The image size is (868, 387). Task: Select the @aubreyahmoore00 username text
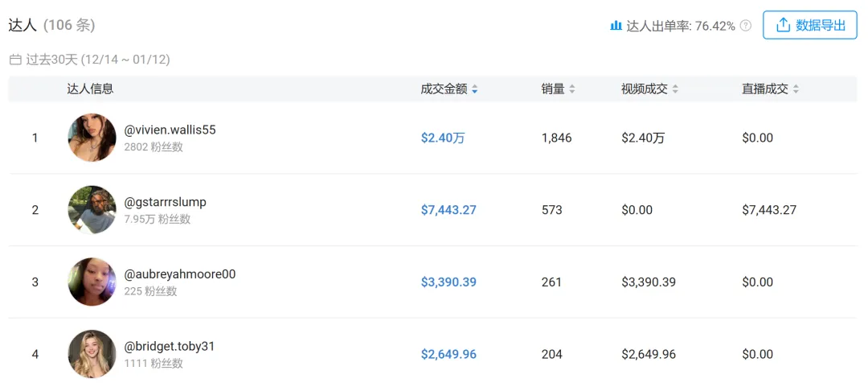coord(180,274)
